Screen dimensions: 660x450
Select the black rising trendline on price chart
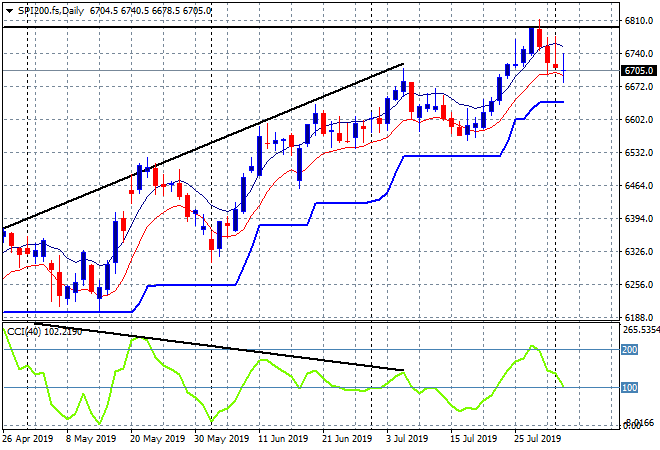pyautogui.click(x=203, y=146)
